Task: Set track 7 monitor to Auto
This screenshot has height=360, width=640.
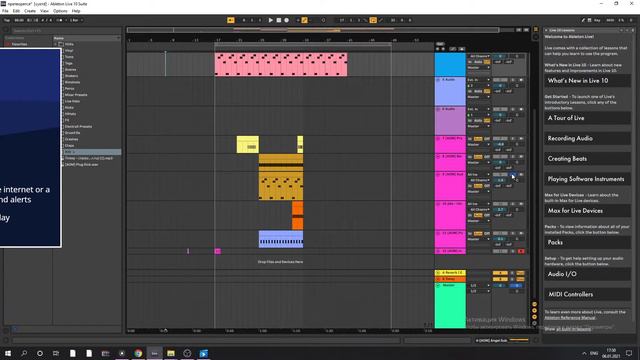Action: [478, 139]
